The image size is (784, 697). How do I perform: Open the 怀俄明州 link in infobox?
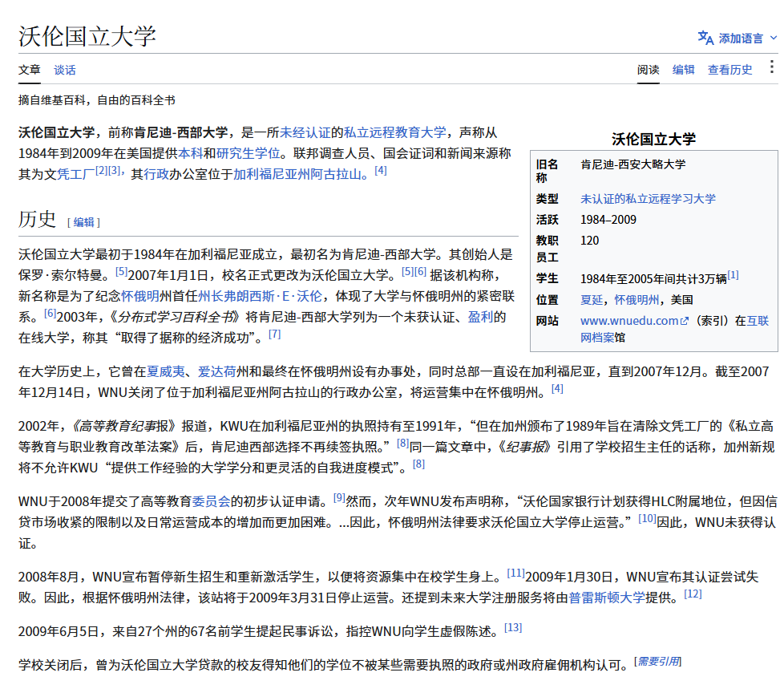(636, 300)
